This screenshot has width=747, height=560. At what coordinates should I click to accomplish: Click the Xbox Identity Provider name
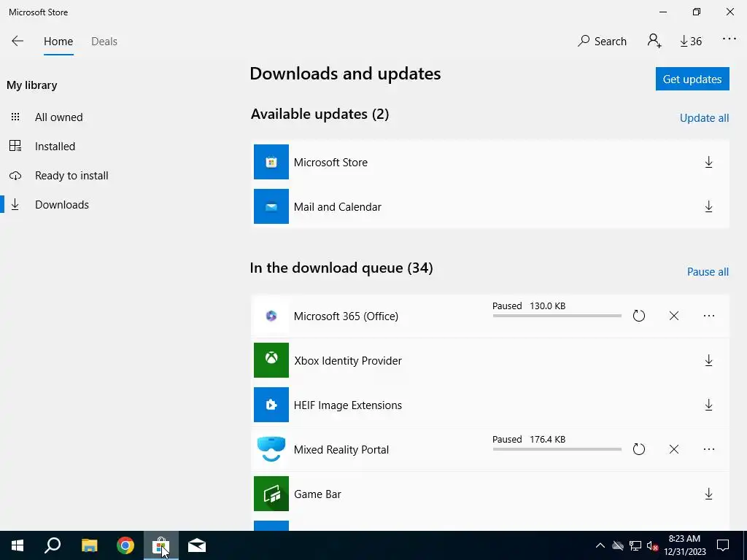tap(348, 360)
